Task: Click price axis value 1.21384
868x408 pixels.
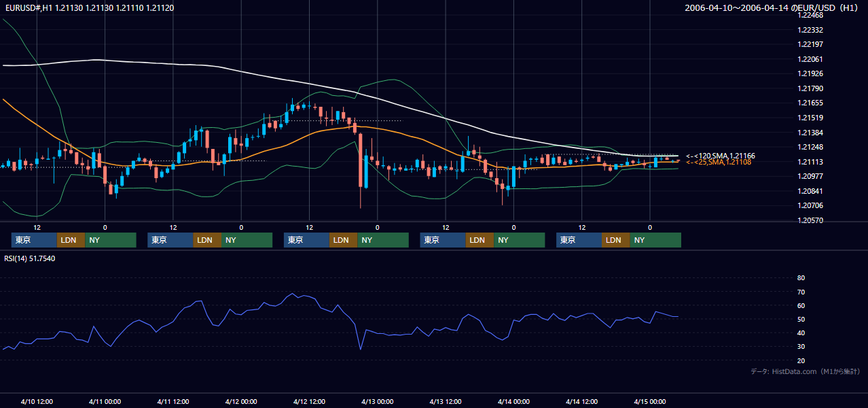Action: (x=809, y=132)
